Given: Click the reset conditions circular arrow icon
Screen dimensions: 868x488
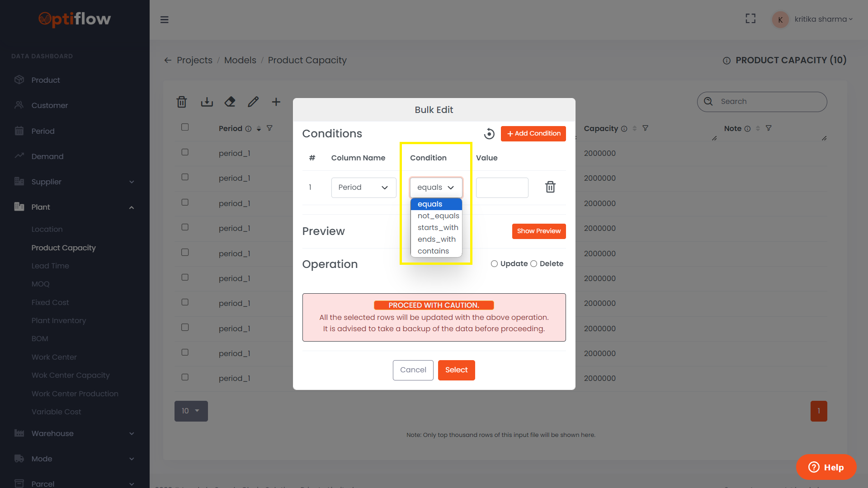Looking at the screenshot, I should 489,134.
